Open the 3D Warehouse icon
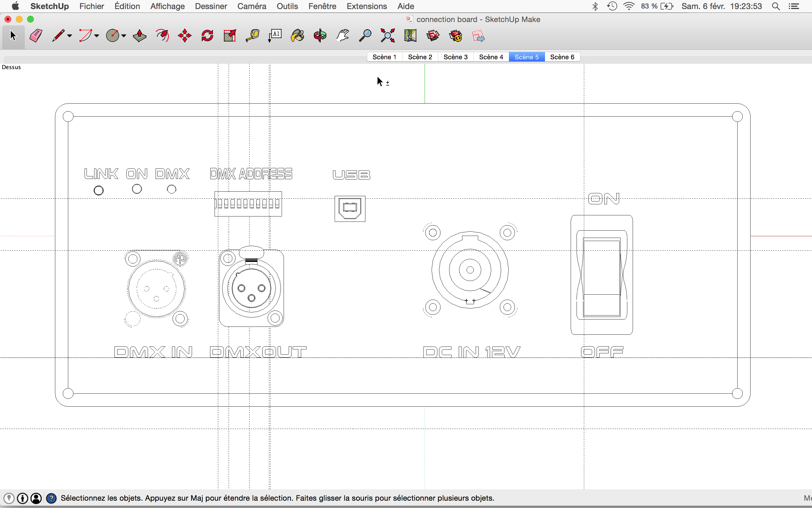Image resolution: width=812 pixels, height=508 pixels. (433, 36)
